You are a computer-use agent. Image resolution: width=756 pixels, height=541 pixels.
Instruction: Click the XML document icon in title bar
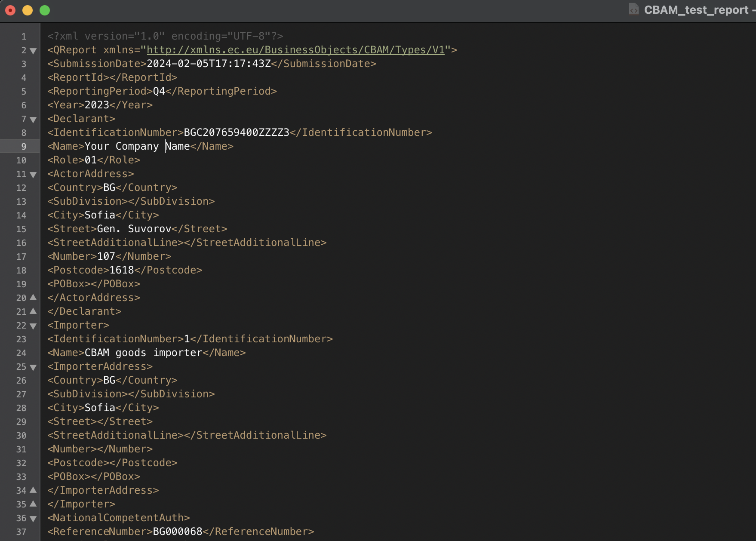pos(633,10)
